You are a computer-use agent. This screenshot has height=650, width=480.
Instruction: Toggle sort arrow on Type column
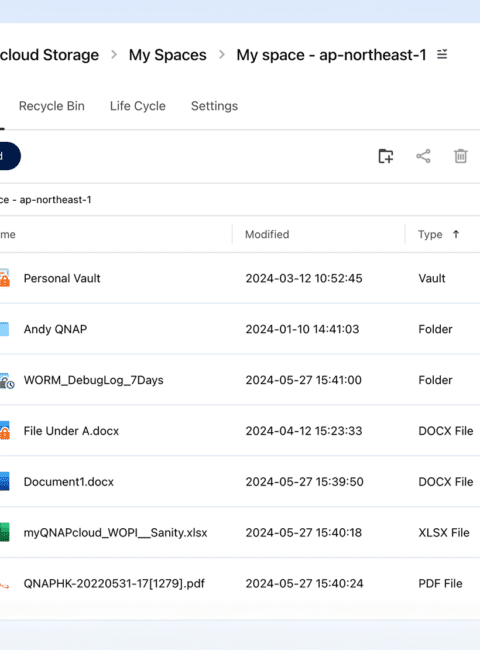pos(456,234)
